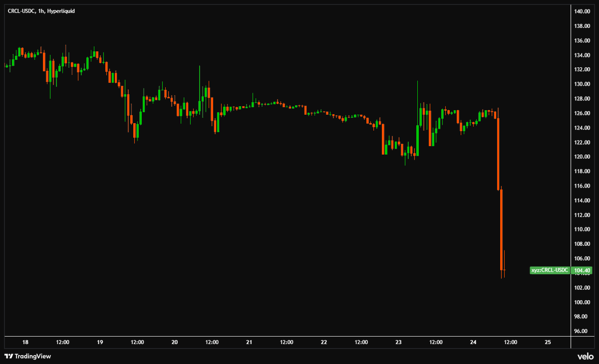Click the 110.00 price axis label

pos(583,229)
